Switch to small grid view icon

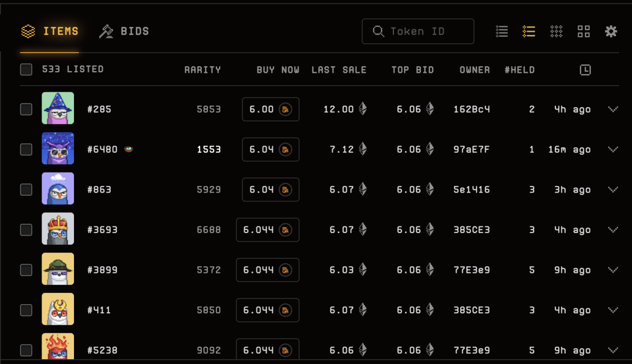556,31
